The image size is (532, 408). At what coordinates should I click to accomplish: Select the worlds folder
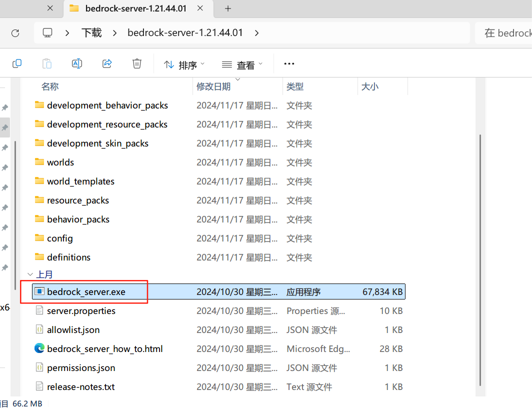[x=60, y=162]
